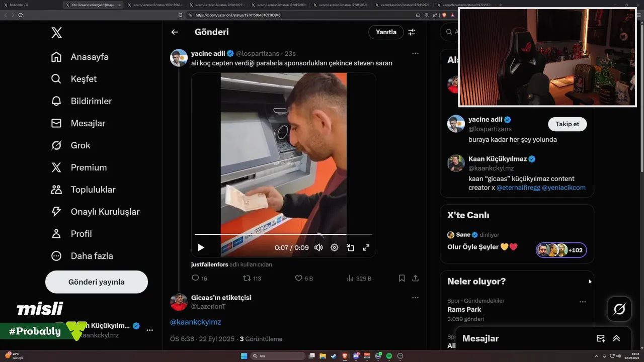Image resolution: width=644 pixels, height=362 pixels.
Task: Open Gicaas'ın etiketçisi profile avatar
Action: (179, 302)
